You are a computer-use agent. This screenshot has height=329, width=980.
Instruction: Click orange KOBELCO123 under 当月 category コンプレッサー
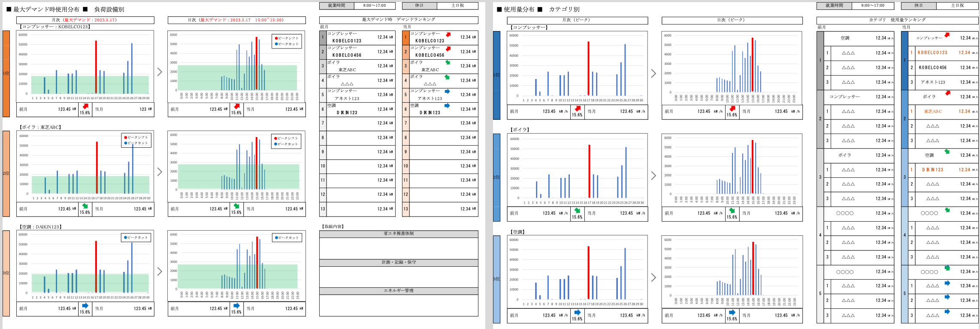click(932, 53)
